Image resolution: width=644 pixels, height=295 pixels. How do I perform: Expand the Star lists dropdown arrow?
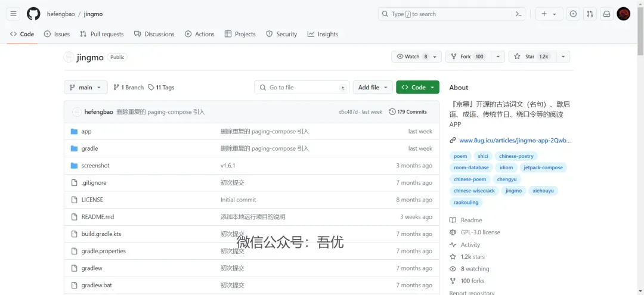click(x=563, y=57)
